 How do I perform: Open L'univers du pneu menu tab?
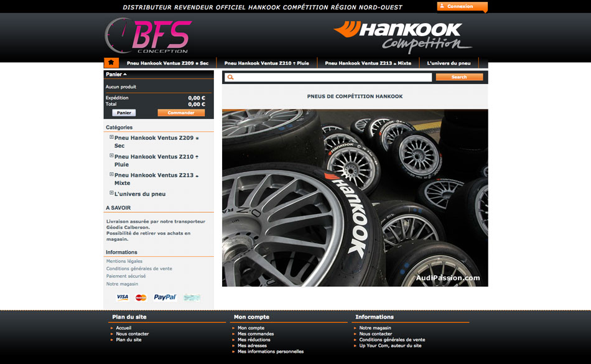(x=449, y=63)
